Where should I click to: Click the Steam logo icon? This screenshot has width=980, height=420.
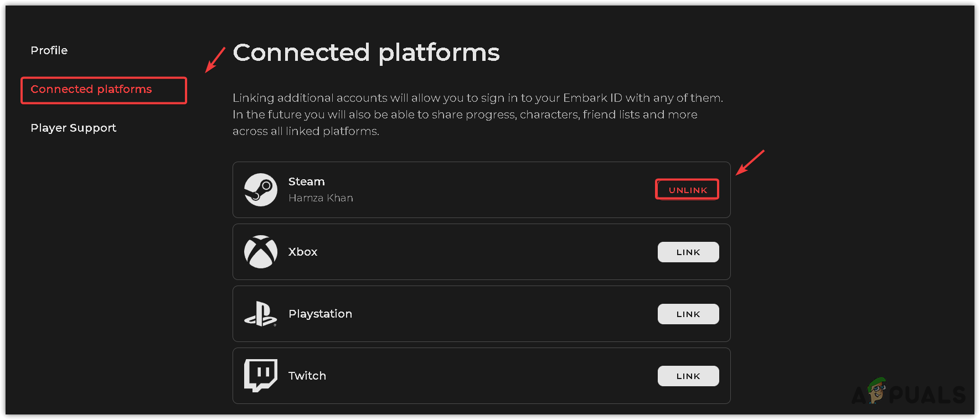point(261,190)
